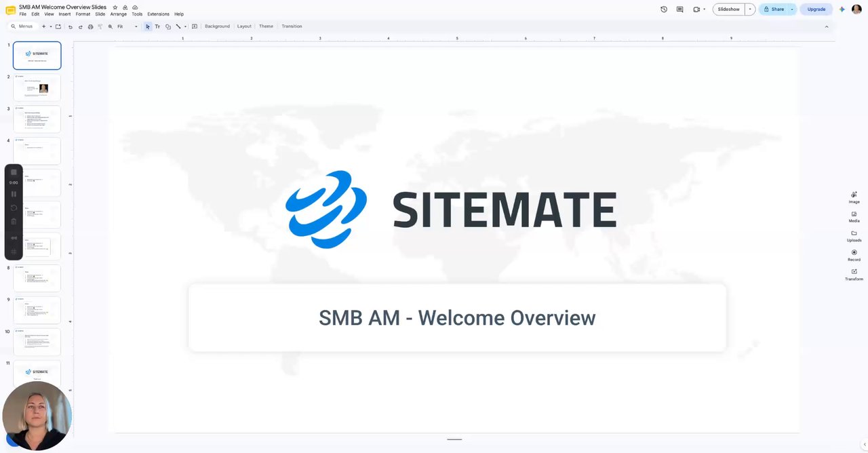Pause the recording in the recorder widget

[14, 194]
